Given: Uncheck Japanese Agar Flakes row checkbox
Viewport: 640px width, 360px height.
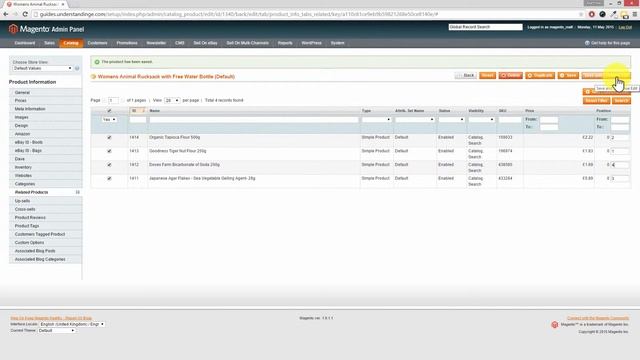Looking at the screenshot, I should pyautogui.click(x=109, y=178).
